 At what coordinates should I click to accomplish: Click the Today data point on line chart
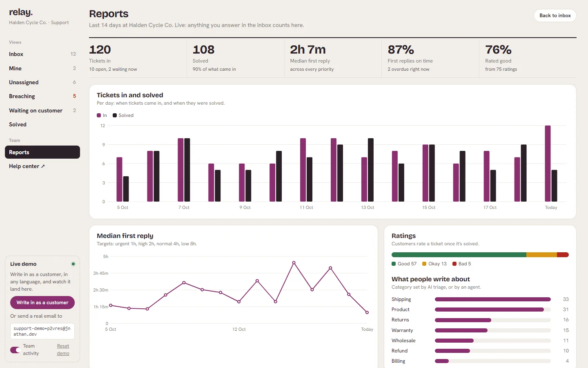(x=367, y=312)
